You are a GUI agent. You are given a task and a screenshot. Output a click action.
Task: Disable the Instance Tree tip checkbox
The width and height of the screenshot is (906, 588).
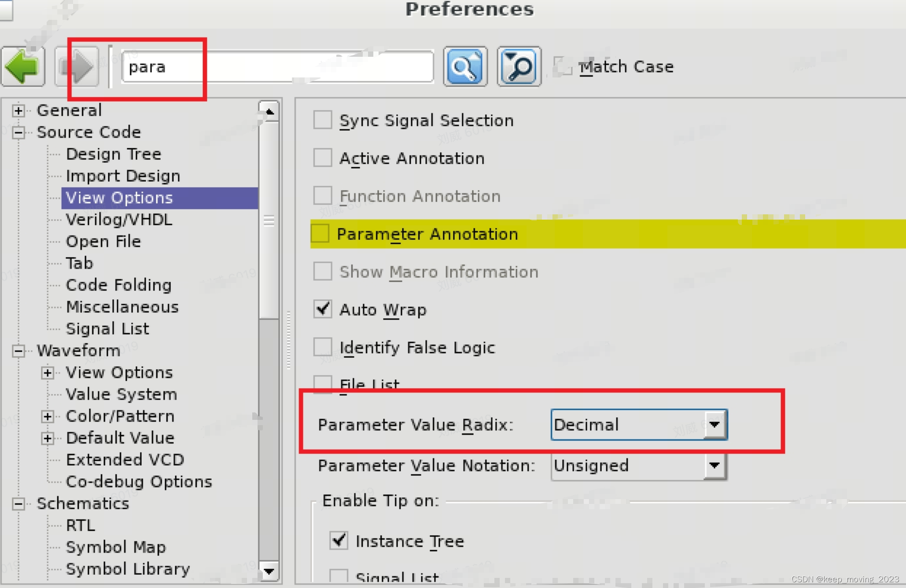(339, 540)
